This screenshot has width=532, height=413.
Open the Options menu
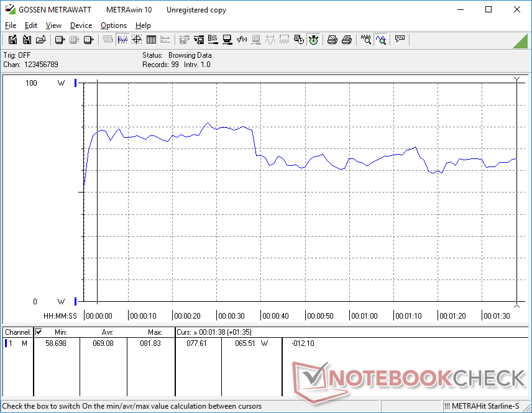click(x=114, y=25)
